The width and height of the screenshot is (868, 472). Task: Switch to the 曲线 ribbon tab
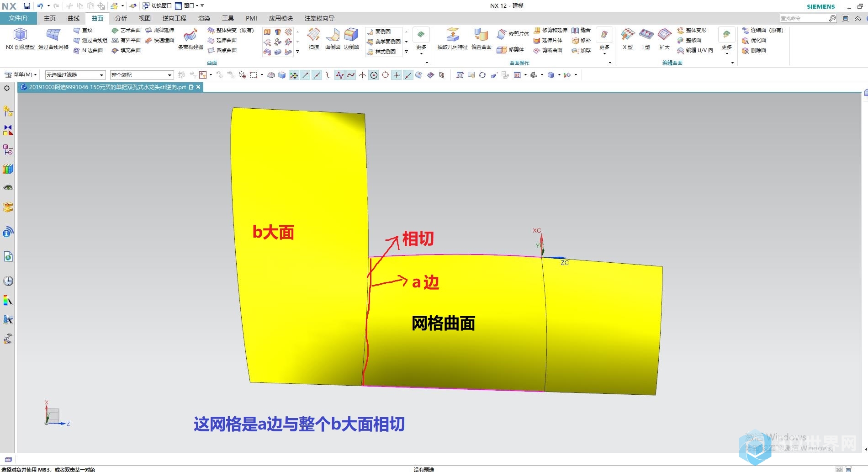click(74, 18)
